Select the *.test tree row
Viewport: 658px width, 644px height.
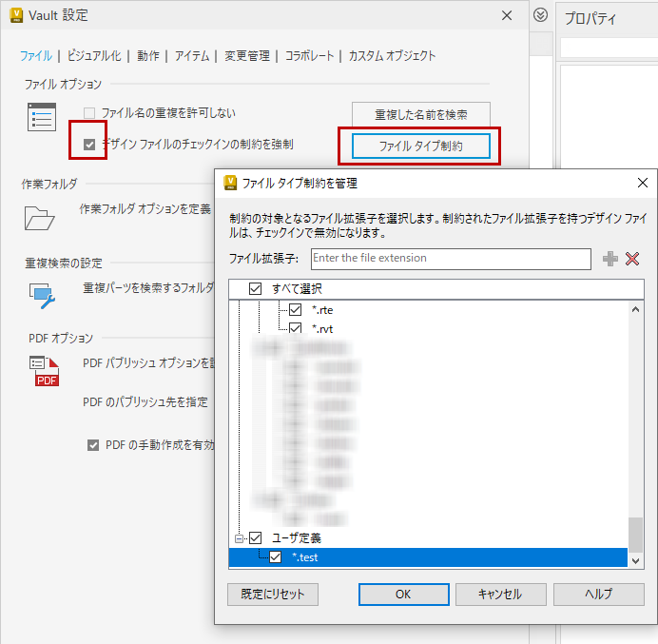point(428,557)
